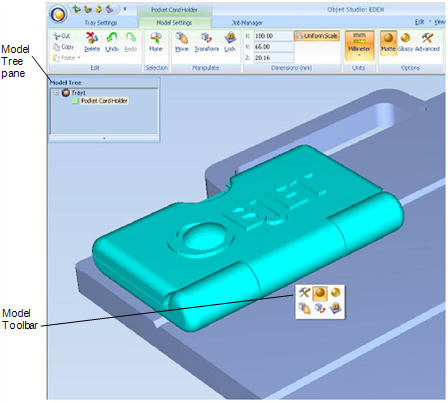
Task: Toggle Uniform Scale option
Action: (317, 36)
